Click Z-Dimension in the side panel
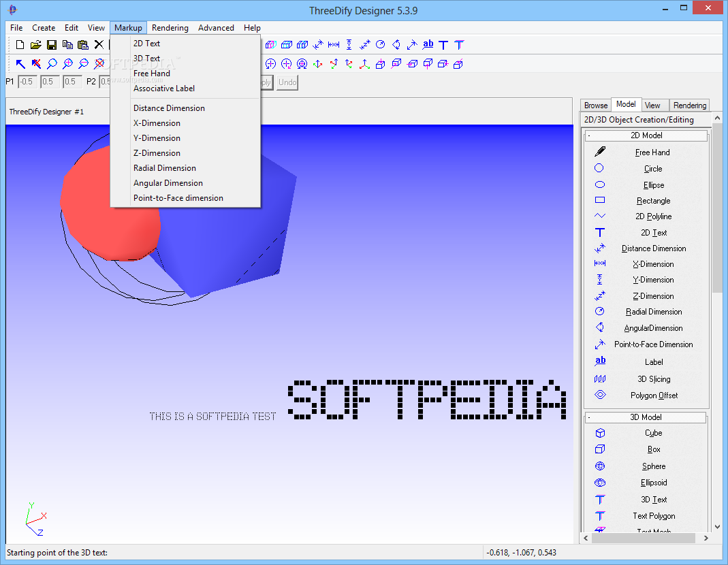The width and height of the screenshot is (728, 565). pos(653,295)
